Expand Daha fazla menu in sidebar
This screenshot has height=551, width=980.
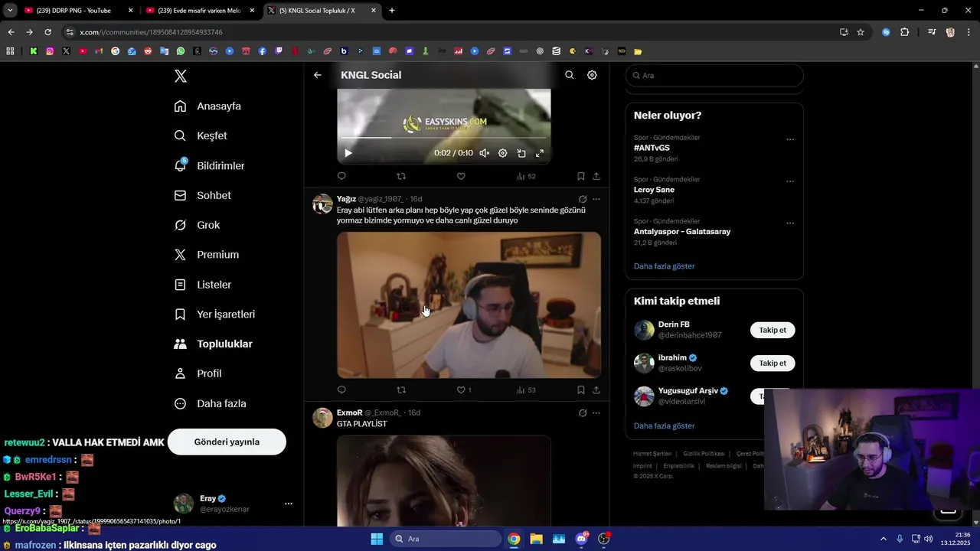(210, 403)
